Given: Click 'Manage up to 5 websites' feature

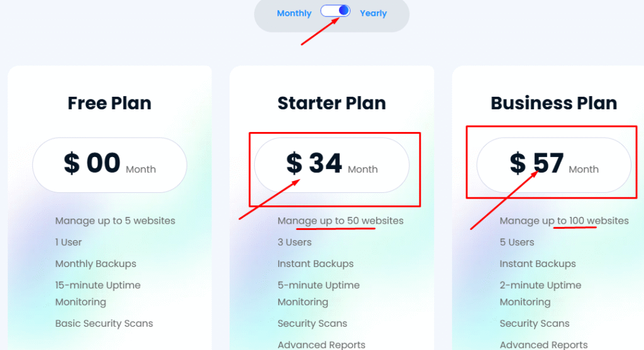Looking at the screenshot, I should point(115,221).
